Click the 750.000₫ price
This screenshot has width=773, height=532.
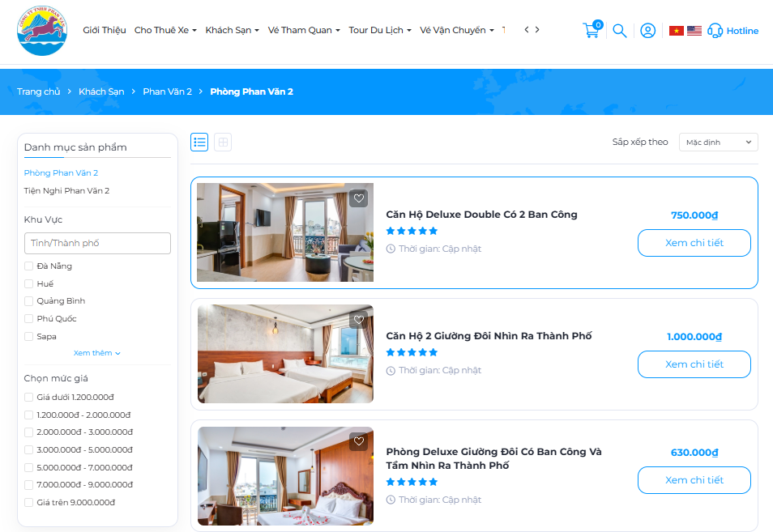pyautogui.click(x=694, y=215)
